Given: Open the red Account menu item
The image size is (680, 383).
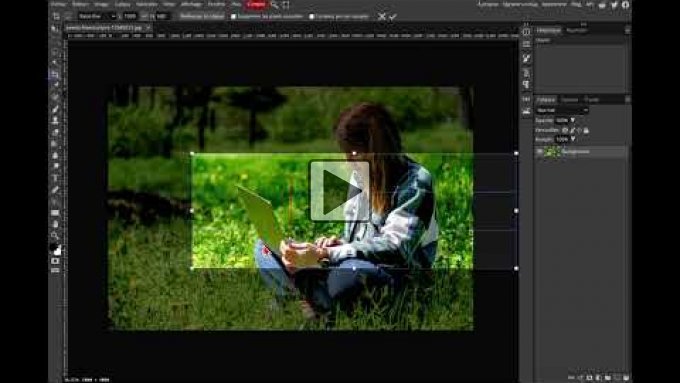Looking at the screenshot, I should [256, 4].
